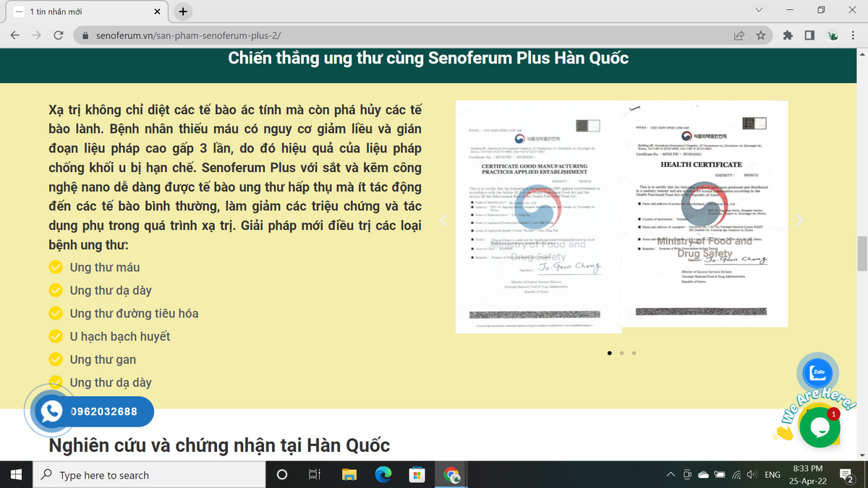868x488 pixels.
Task: Navigate back using the back arrow
Action: (x=15, y=34)
